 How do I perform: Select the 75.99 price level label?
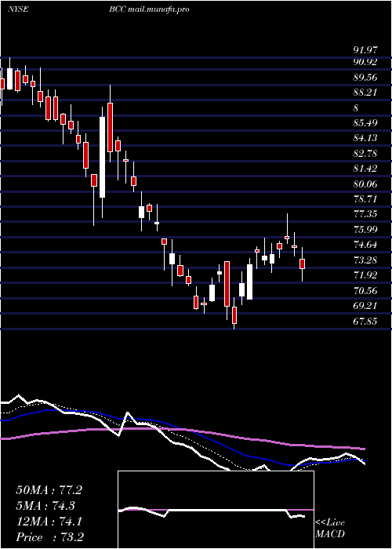tap(365, 229)
